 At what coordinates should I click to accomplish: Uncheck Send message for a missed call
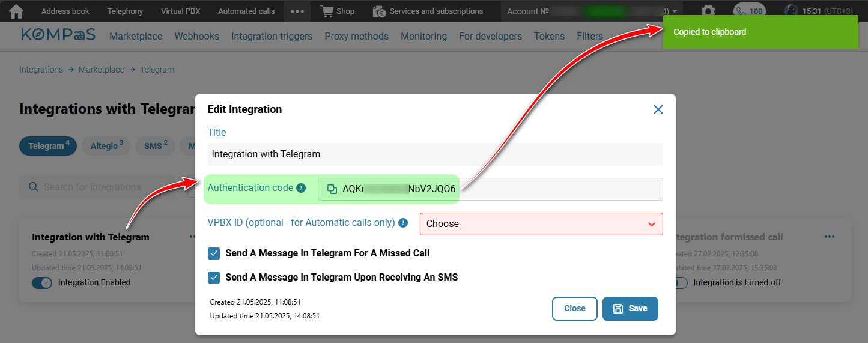(214, 253)
